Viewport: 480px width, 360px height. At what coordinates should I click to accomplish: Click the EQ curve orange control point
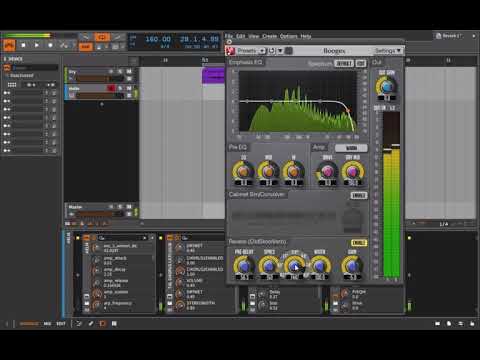click(x=348, y=110)
